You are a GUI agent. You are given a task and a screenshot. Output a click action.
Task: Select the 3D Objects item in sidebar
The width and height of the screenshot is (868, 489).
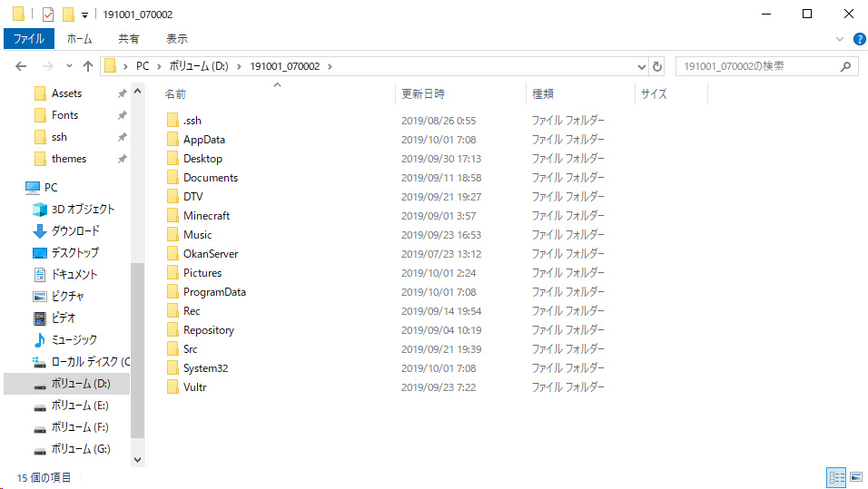[83, 209]
